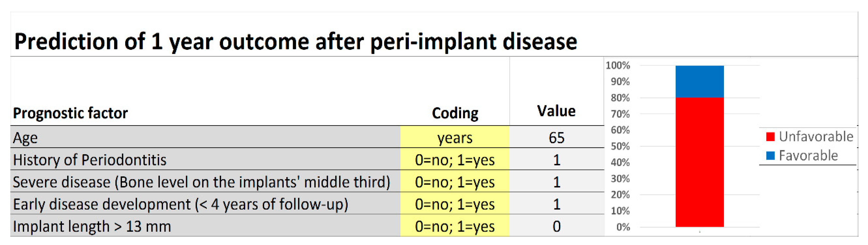
Task: Click the Unfavorable legend label text
Action: (x=816, y=136)
